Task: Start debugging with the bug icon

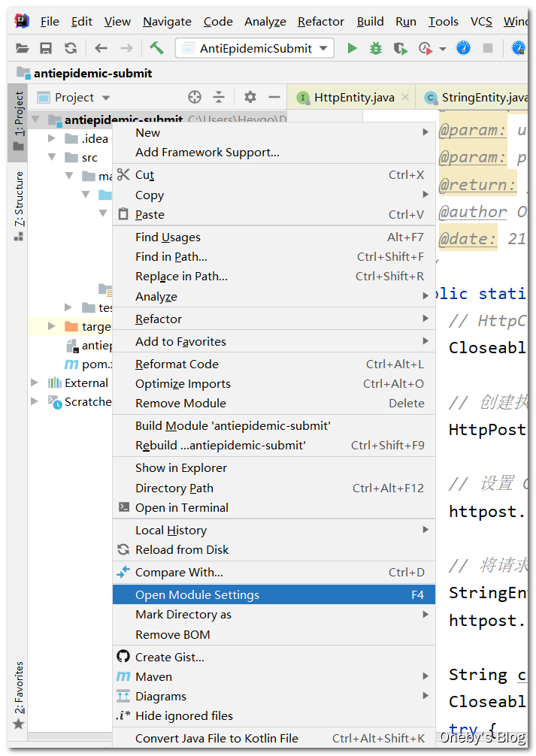Action: click(374, 47)
